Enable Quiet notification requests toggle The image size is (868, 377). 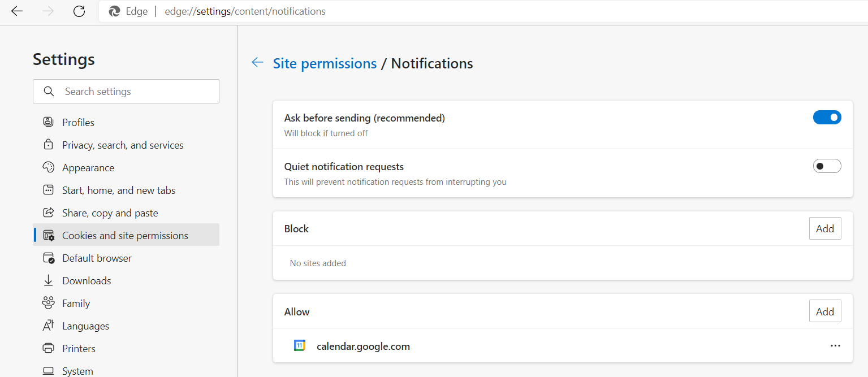pyautogui.click(x=827, y=166)
